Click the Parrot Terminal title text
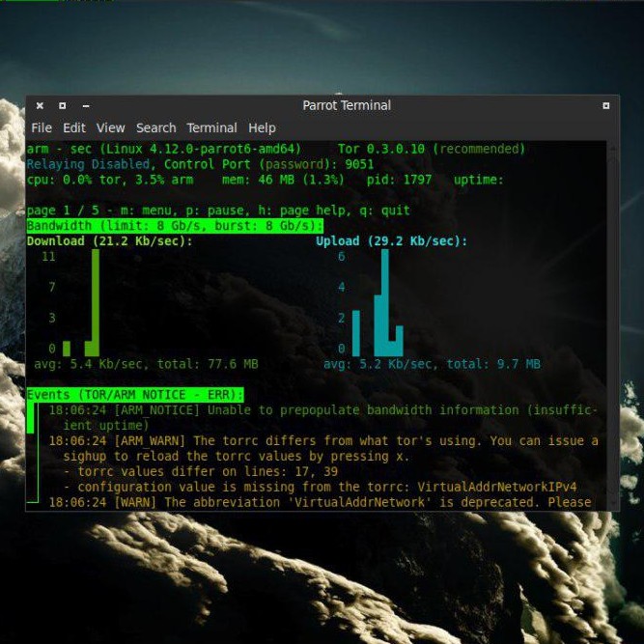The height and width of the screenshot is (644, 644). point(347,105)
